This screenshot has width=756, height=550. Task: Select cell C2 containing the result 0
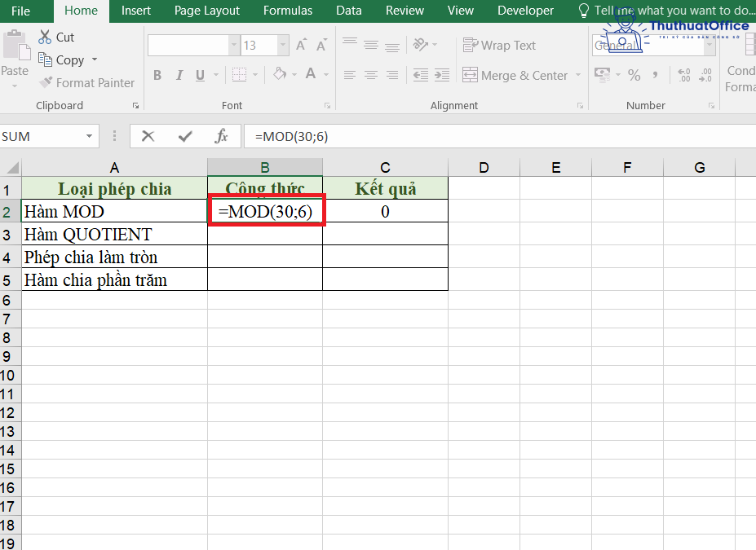pyautogui.click(x=385, y=211)
